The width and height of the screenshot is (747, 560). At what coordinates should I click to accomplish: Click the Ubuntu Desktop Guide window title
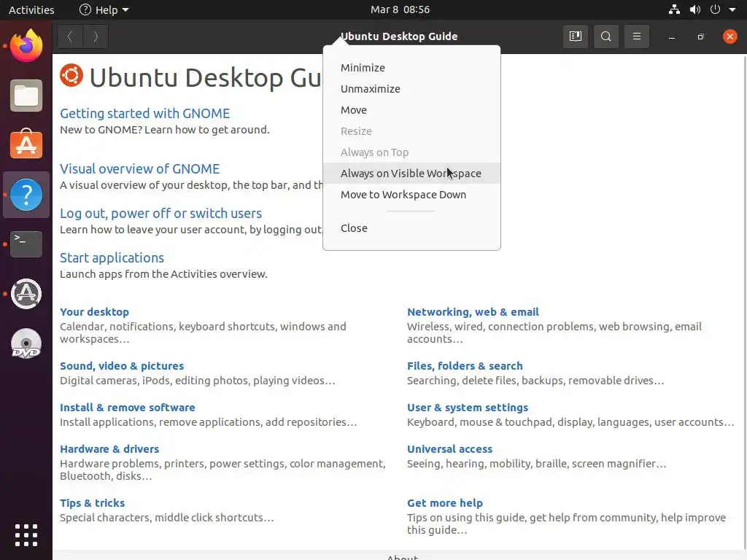[x=399, y=36]
